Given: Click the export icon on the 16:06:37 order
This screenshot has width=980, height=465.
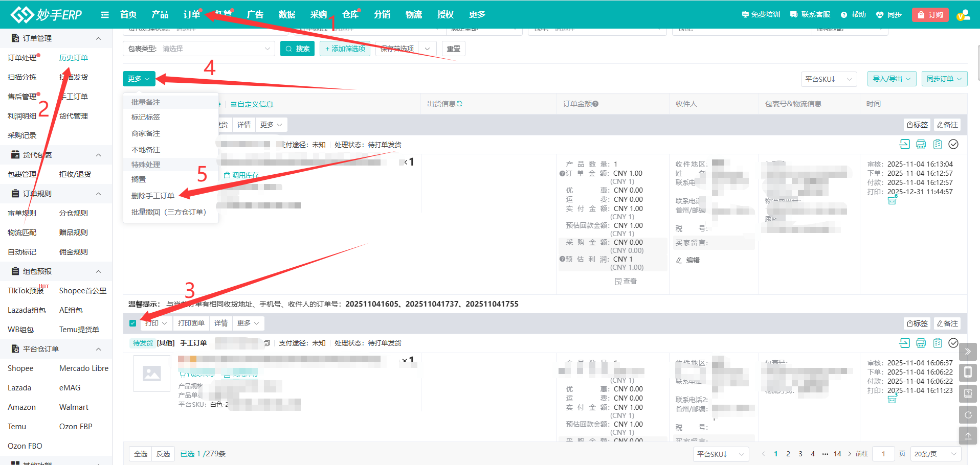Looking at the screenshot, I should [904, 343].
